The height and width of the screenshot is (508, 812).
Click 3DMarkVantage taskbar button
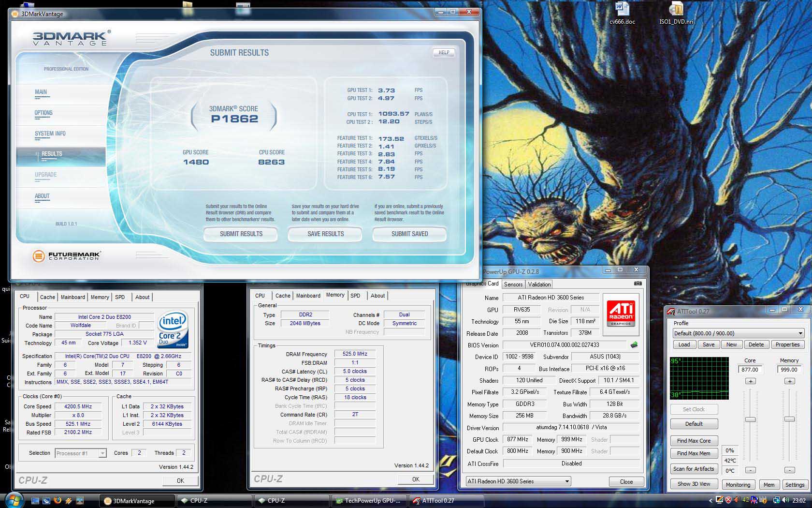(137, 501)
